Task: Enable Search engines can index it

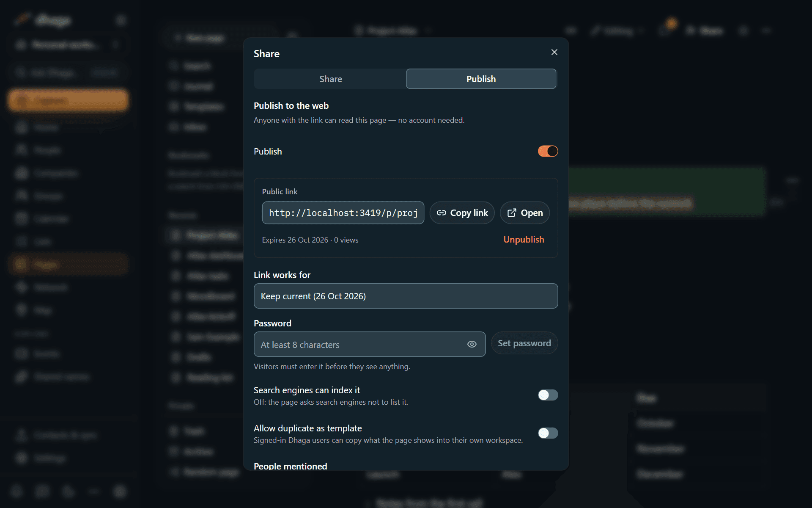Action: (548, 395)
